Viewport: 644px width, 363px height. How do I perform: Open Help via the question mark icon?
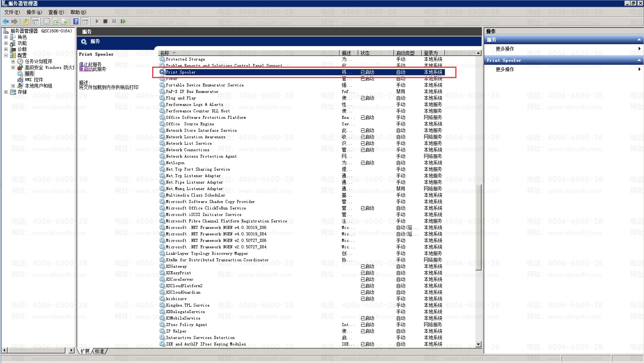pos(76,22)
